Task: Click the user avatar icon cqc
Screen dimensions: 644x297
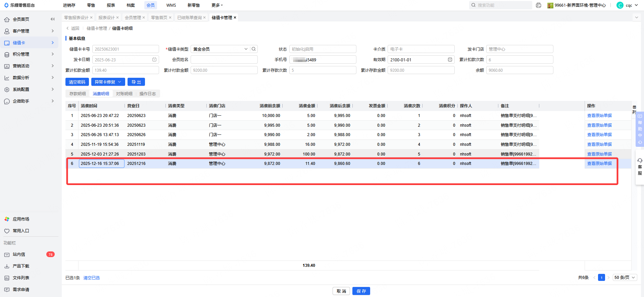Action: 620,5
